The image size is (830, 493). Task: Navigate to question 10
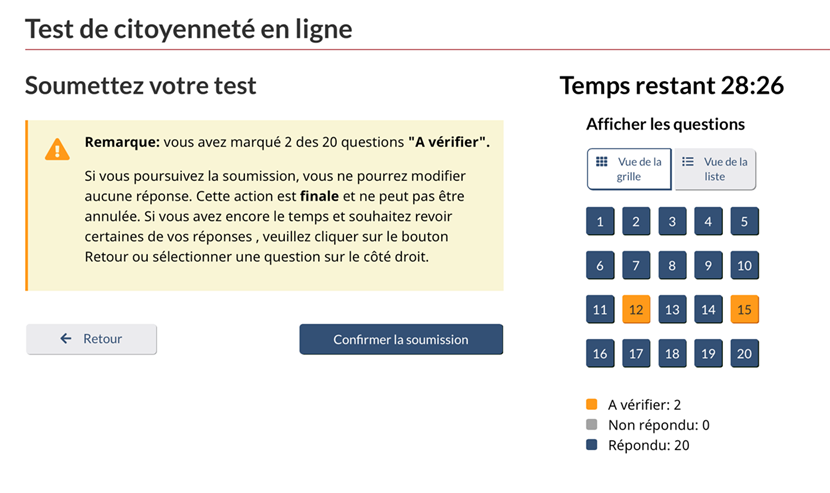click(x=744, y=266)
